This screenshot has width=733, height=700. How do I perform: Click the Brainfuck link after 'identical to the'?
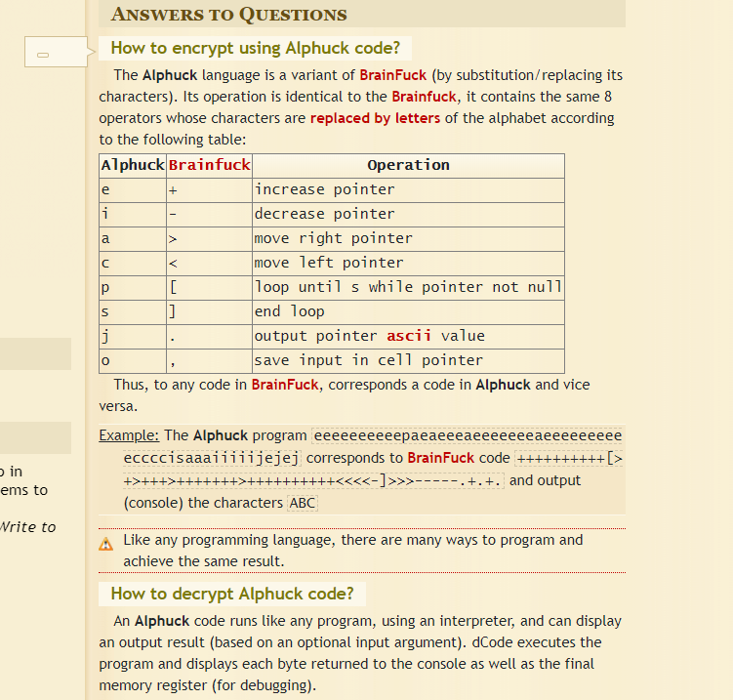(424, 97)
